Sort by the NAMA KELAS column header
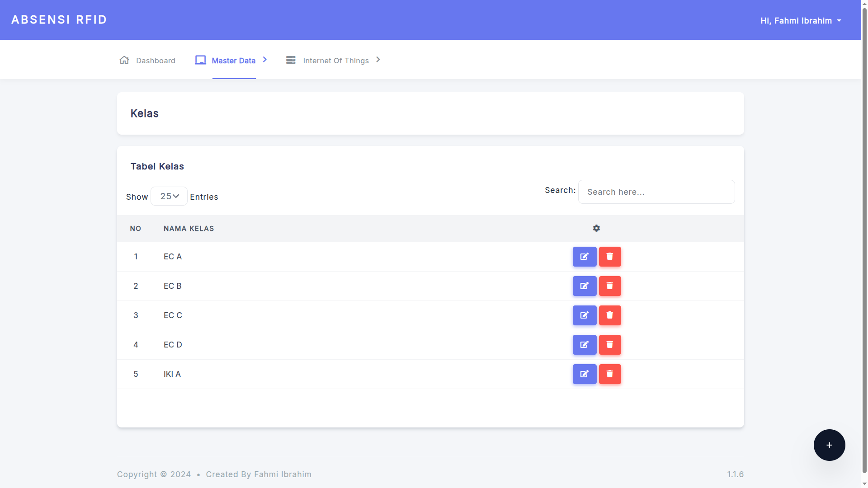868x488 pixels. pos(189,229)
